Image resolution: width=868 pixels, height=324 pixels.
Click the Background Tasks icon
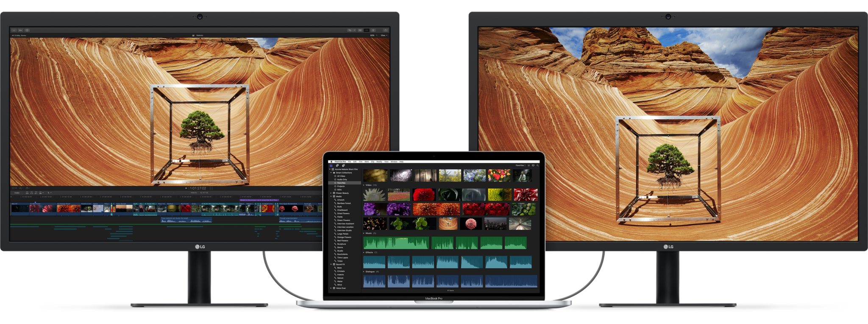pyautogui.click(x=27, y=30)
